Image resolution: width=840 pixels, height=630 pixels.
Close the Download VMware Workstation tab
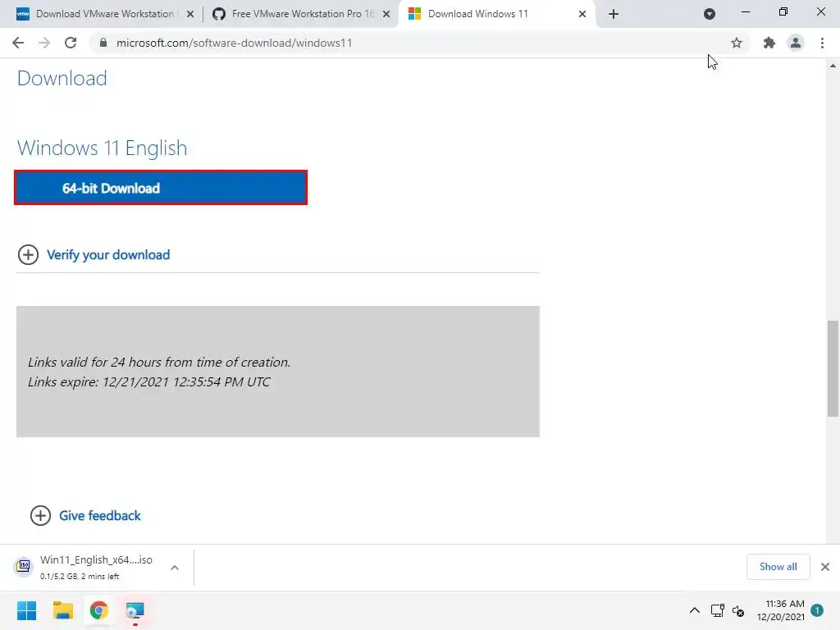click(x=190, y=14)
